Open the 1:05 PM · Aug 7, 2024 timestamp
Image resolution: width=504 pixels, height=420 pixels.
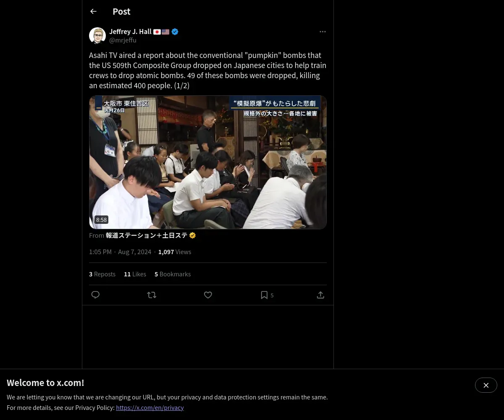[120, 252]
